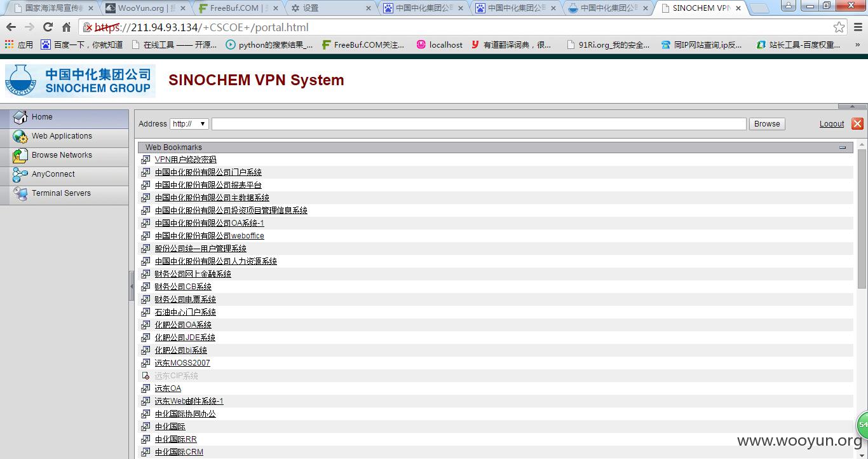Open the 有道翻译词典 bookmark

coord(511,45)
